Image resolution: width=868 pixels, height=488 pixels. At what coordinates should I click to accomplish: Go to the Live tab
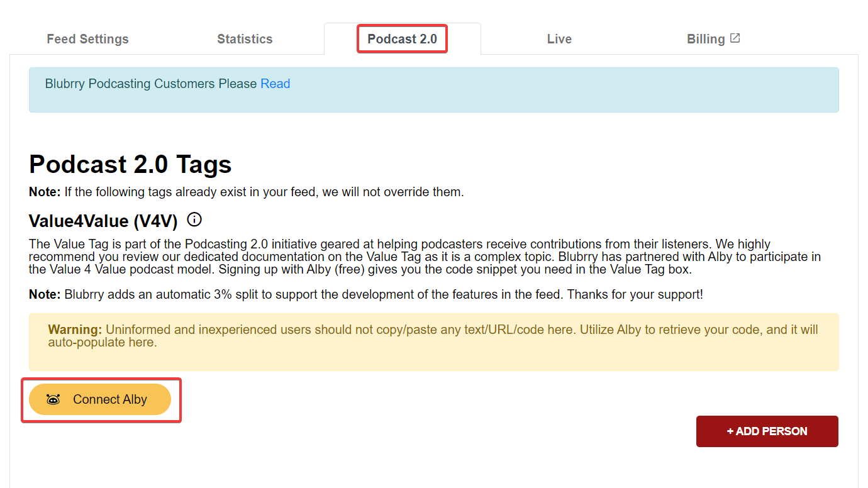coord(559,39)
